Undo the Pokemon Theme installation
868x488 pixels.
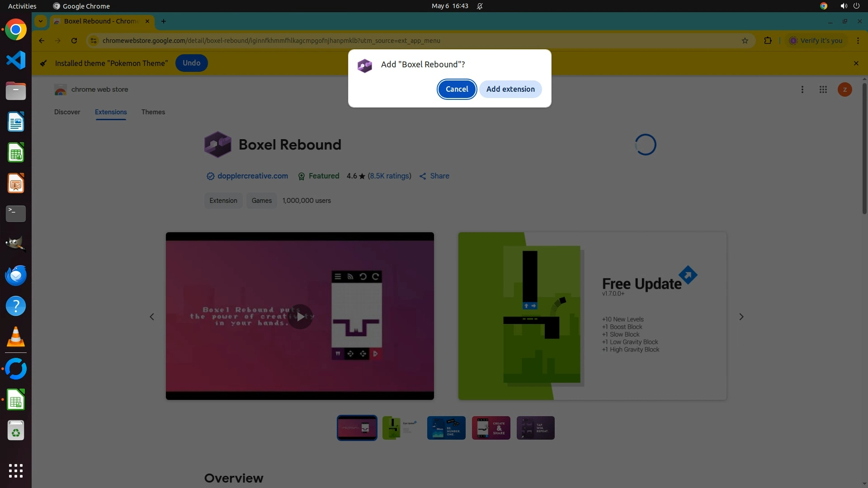(x=191, y=63)
